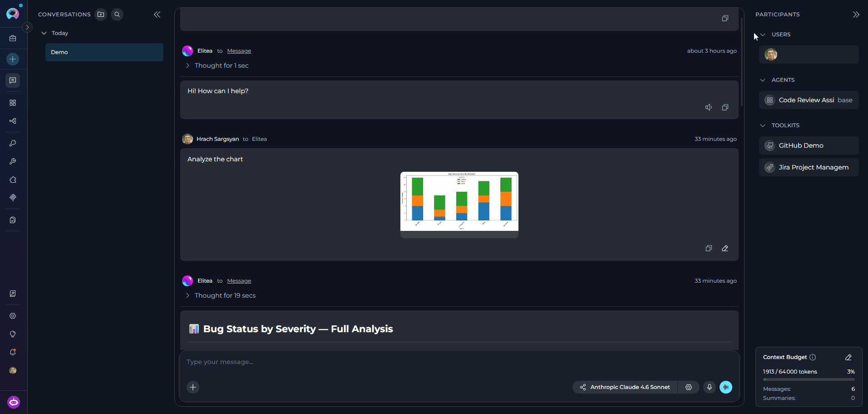Edit the Context Budget with pencil icon
The width and height of the screenshot is (868, 414).
[848, 357]
